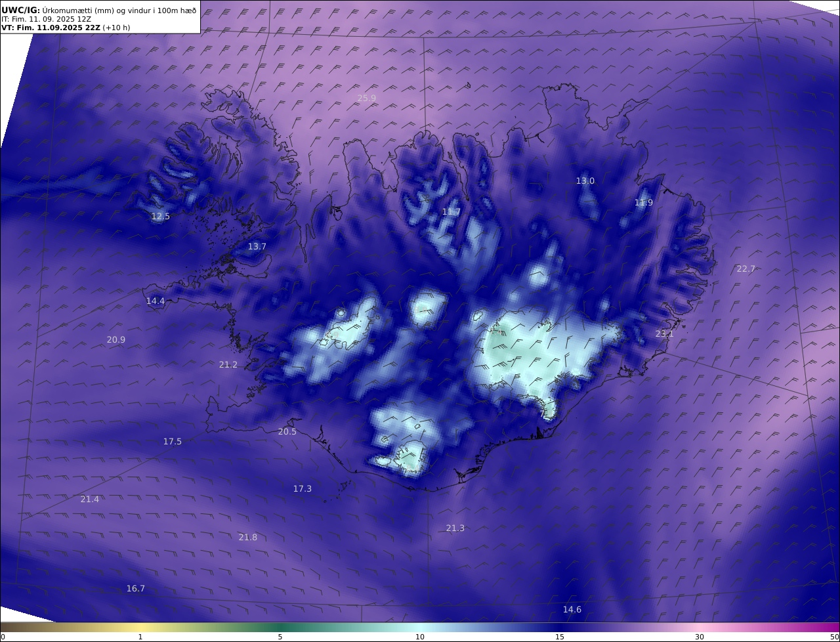Click the 25.9 value on the map
This screenshot has width=840, height=642.
[367, 98]
